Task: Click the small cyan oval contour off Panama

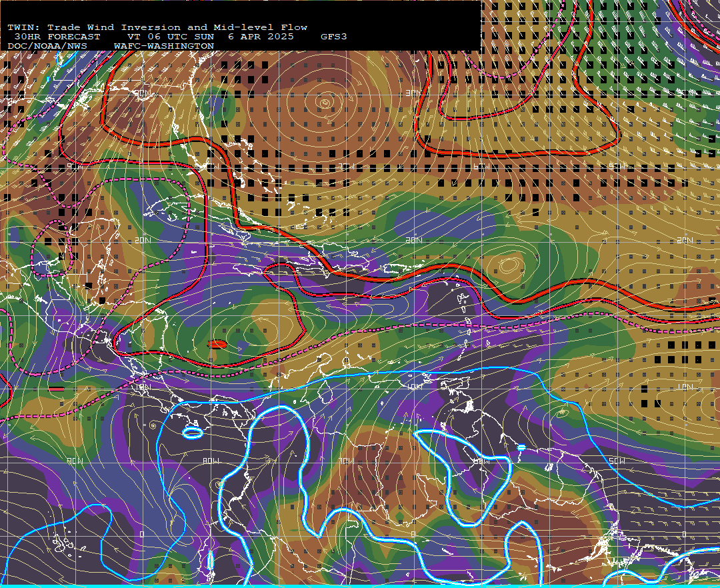Action: point(193,433)
